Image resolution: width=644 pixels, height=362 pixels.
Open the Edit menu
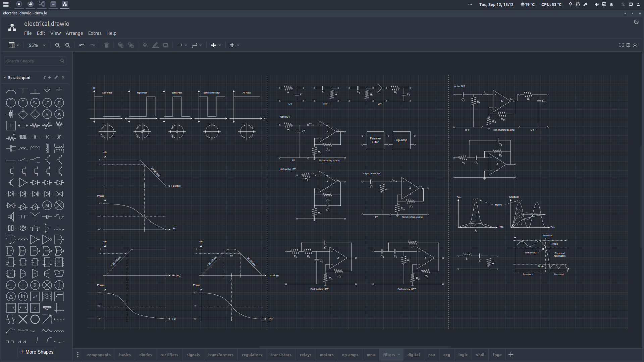[x=41, y=33]
